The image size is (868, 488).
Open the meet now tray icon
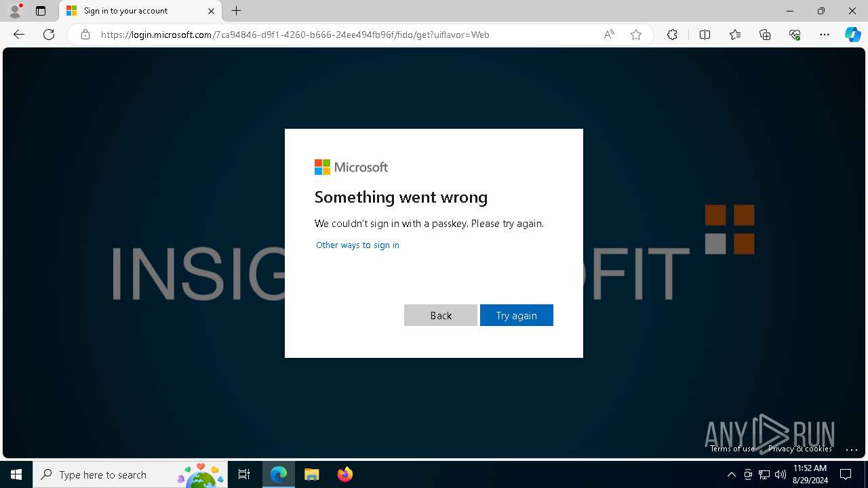(748, 474)
